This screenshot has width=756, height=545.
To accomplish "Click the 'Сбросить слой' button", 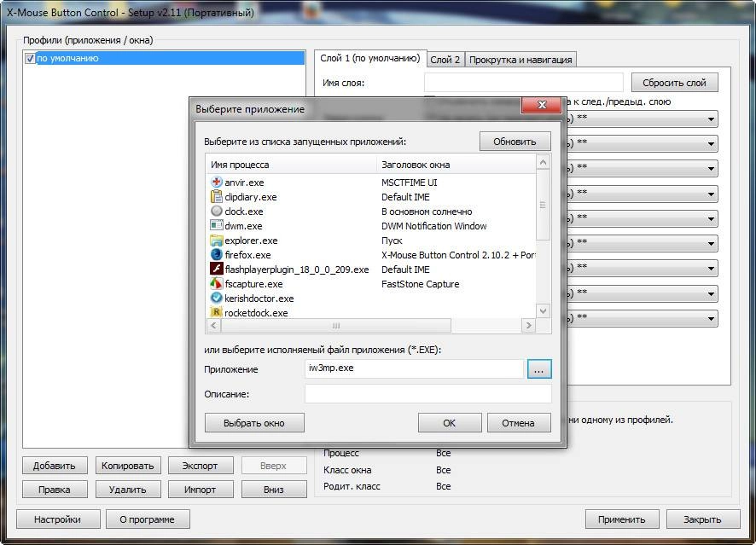I will click(x=675, y=83).
